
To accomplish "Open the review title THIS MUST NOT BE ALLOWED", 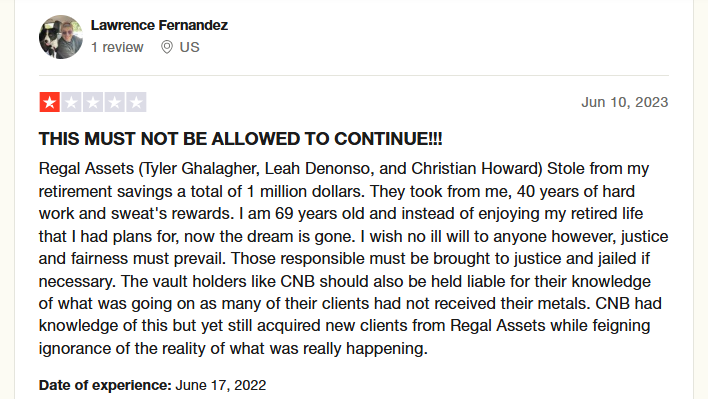I will tap(241, 139).
